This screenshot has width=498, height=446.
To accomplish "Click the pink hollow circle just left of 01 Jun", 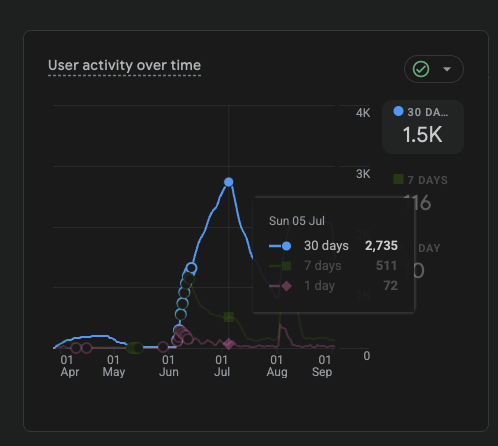I will [163, 347].
